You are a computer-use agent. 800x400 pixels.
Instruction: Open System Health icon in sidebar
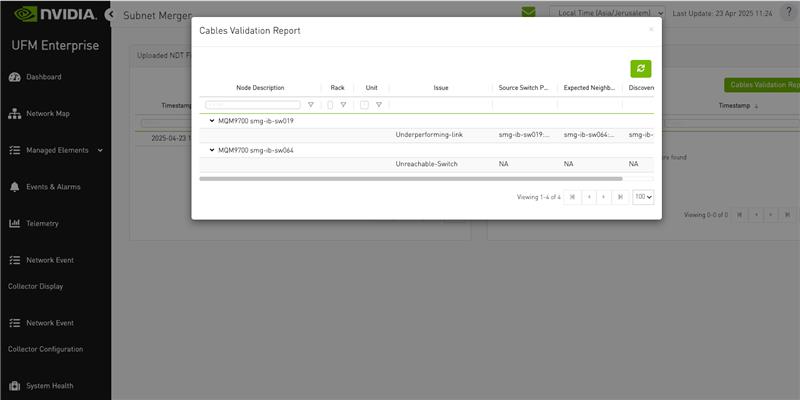[15, 386]
